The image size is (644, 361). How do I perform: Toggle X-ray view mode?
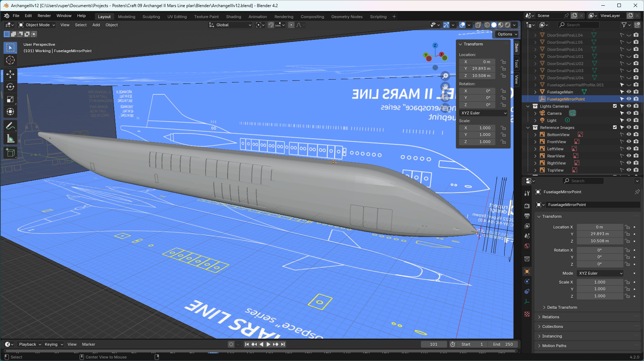pos(478,25)
